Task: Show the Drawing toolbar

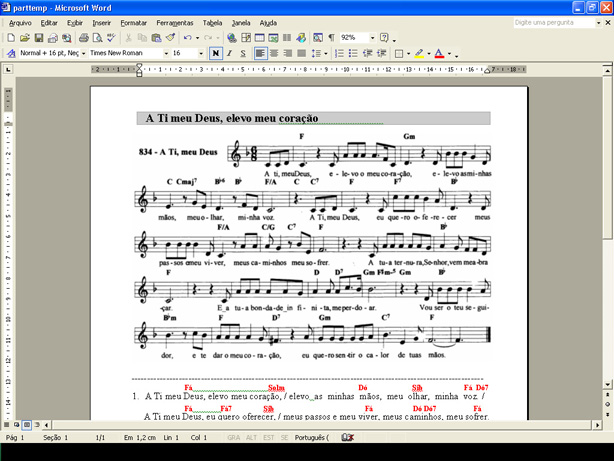Action: pos(301,38)
